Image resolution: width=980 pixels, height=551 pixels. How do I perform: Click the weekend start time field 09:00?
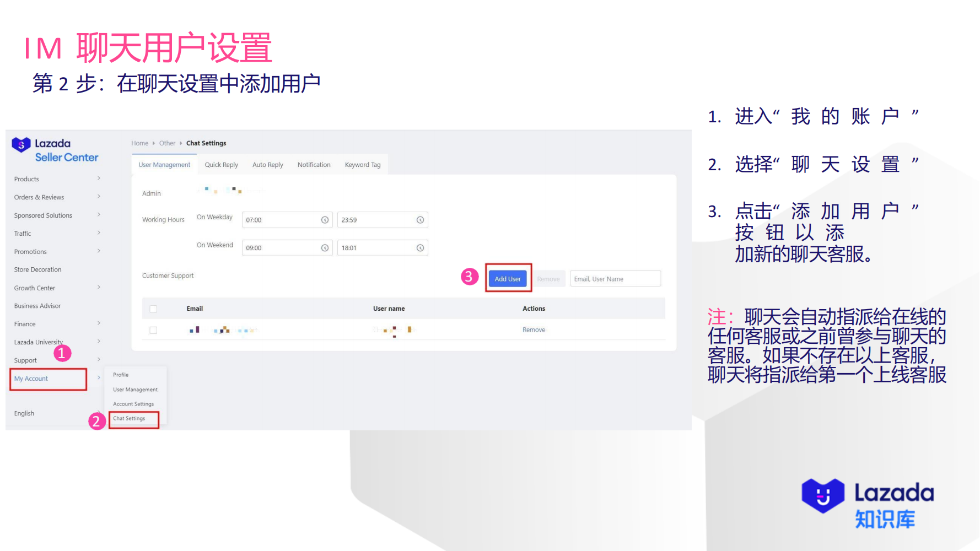(287, 248)
